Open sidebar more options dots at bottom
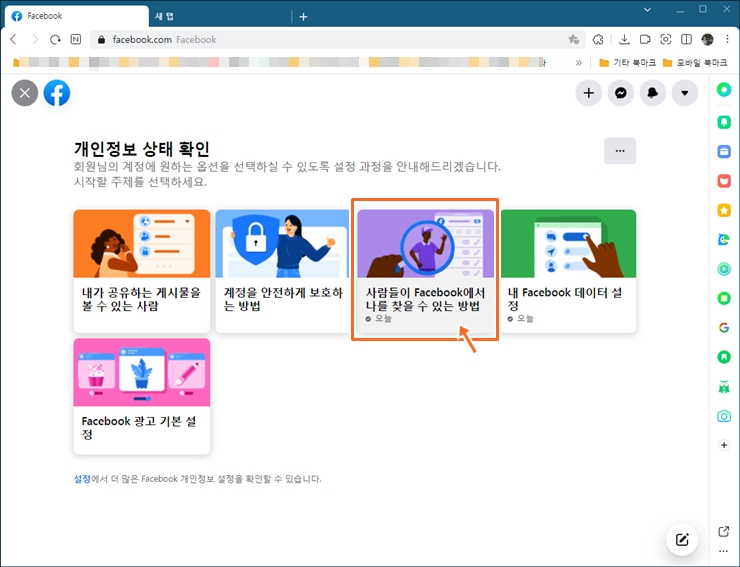 tap(723, 551)
